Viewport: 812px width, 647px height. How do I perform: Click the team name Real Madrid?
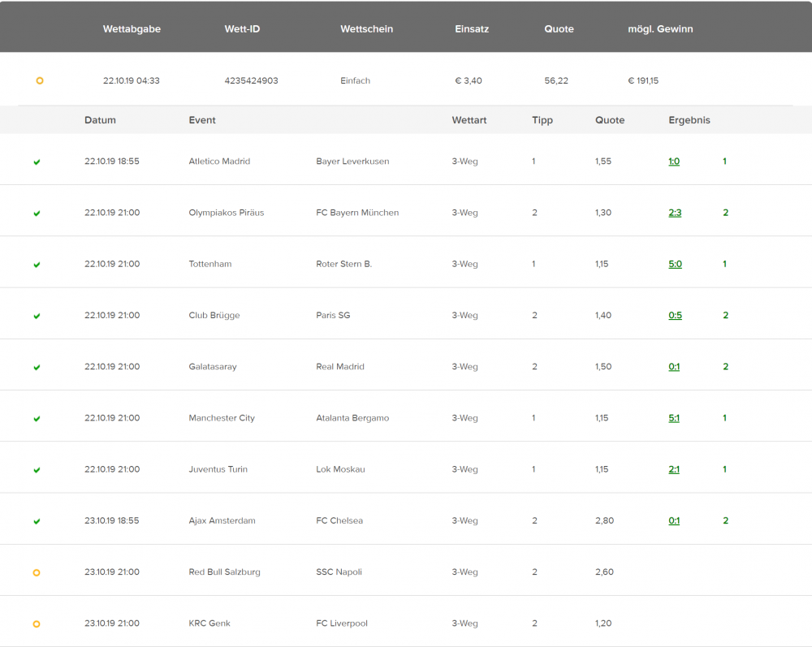pyautogui.click(x=340, y=366)
